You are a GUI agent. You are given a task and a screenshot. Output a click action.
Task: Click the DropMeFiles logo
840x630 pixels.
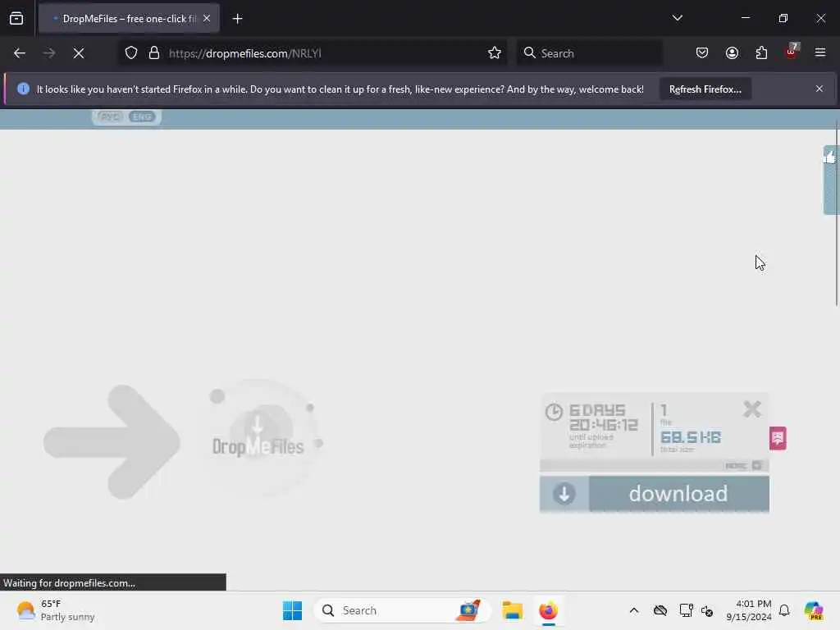258,441
